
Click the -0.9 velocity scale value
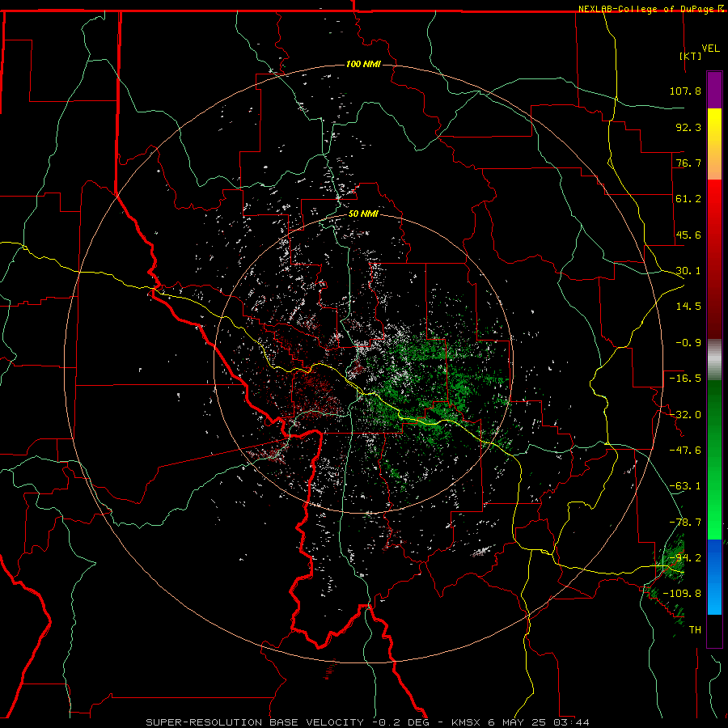pyautogui.click(x=688, y=343)
